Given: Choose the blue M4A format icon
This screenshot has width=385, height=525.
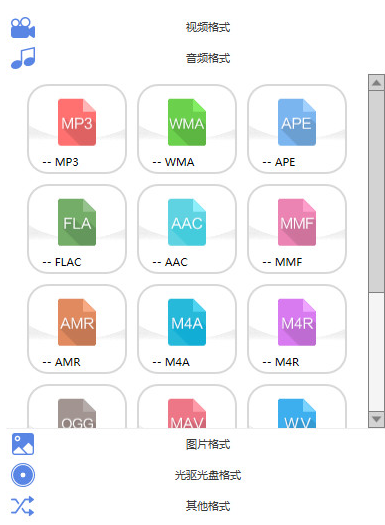Looking at the screenshot, I should 187,322.
